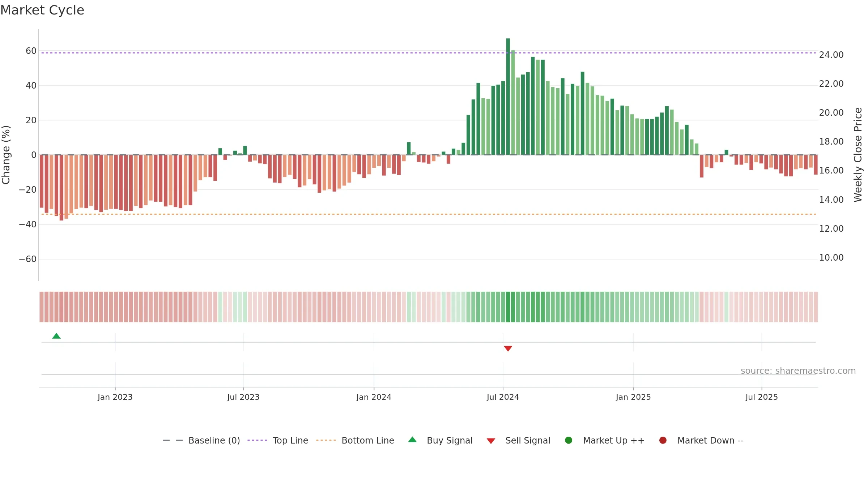
Task: Click the 60 tick on the Change axis
Action: 31,51
